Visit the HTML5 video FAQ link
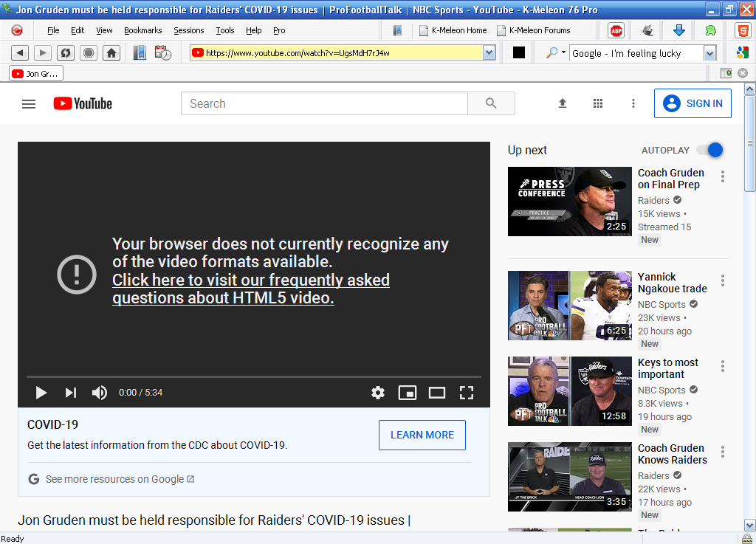Screen dimensions: 756x544 pos(251,289)
